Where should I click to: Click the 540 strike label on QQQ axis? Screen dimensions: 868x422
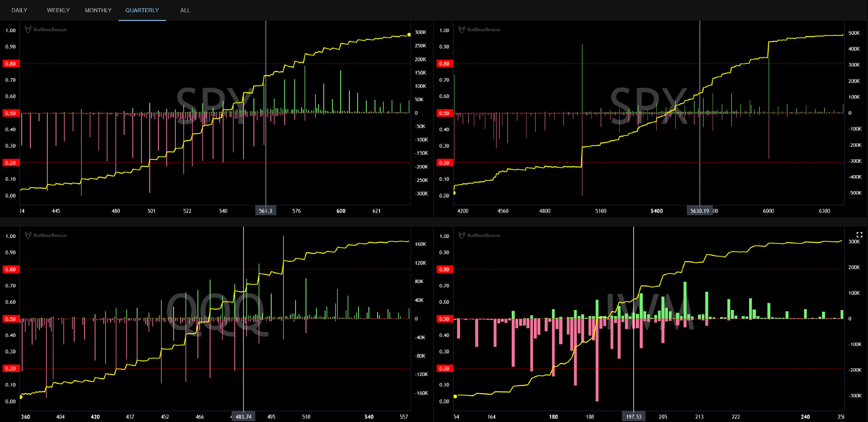(369, 417)
